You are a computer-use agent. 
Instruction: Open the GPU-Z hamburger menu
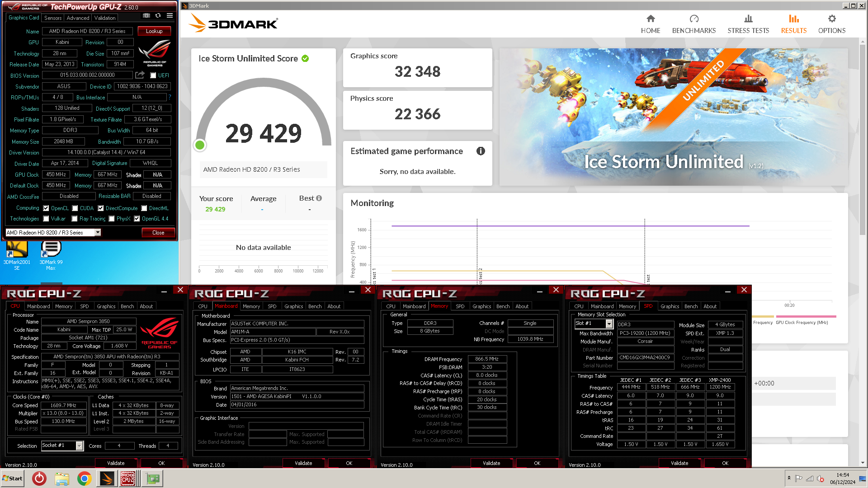(x=170, y=15)
